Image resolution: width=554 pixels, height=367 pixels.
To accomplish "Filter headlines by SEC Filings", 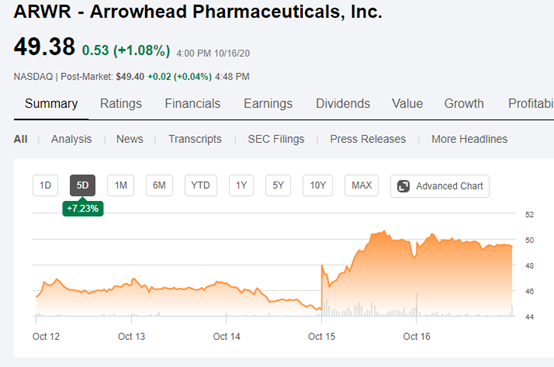I will tap(276, 139).
